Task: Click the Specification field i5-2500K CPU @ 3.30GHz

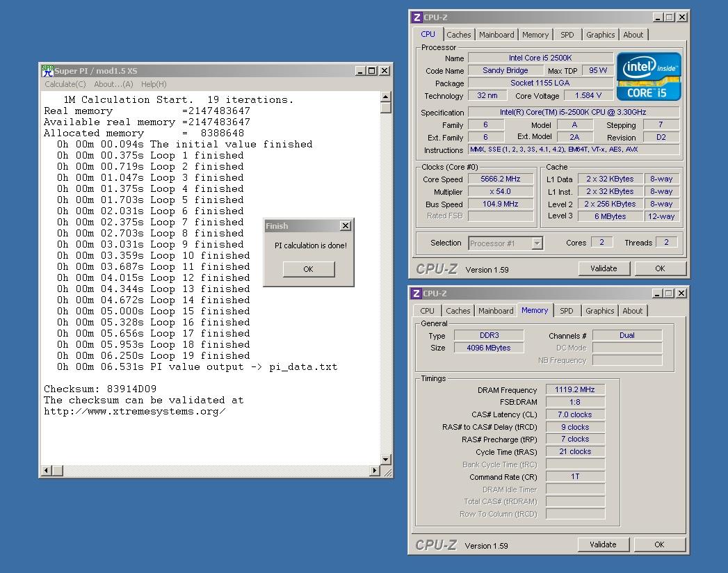Action: (x=574, y=112)
